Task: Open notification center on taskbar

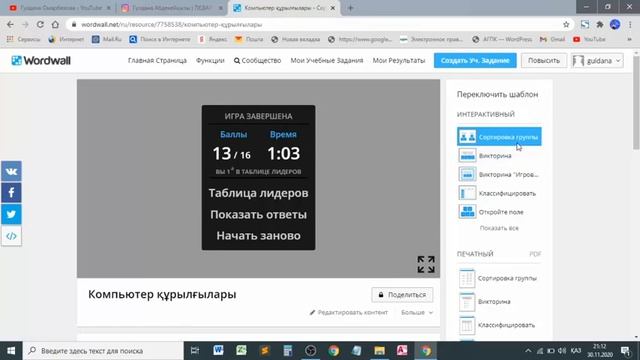Action: [625, 351]
